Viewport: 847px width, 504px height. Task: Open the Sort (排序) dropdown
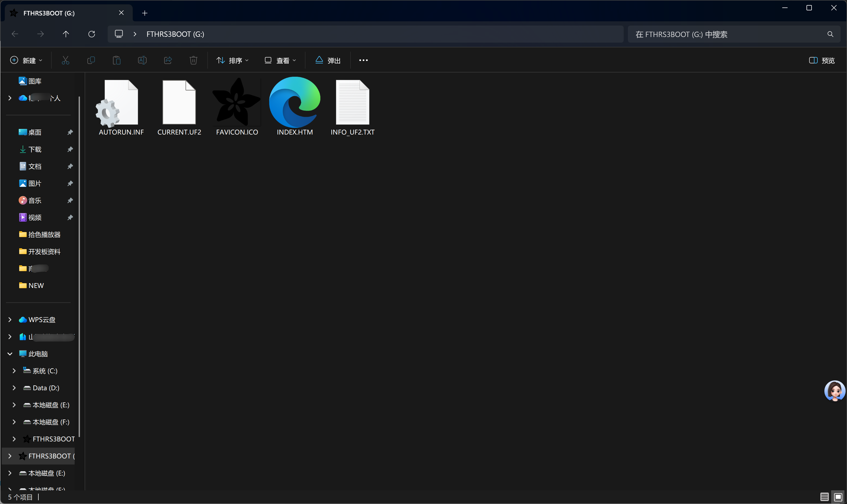pyautogui.click(x=232, y=60)
